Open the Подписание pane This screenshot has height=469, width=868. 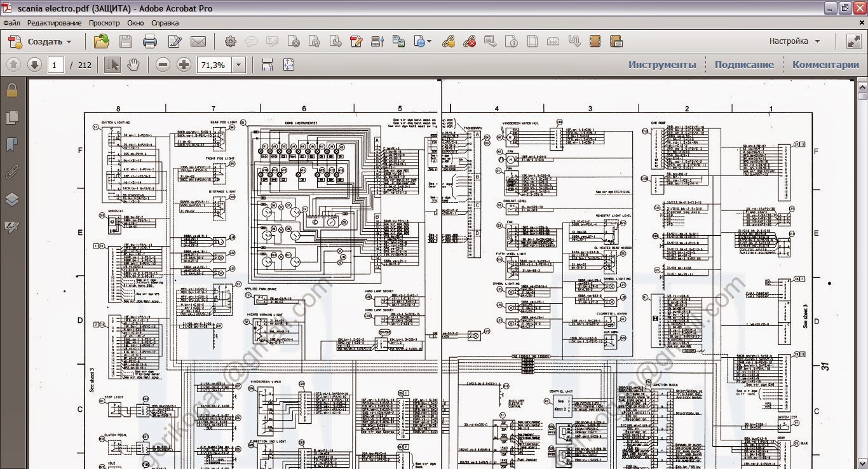[744, 64]
